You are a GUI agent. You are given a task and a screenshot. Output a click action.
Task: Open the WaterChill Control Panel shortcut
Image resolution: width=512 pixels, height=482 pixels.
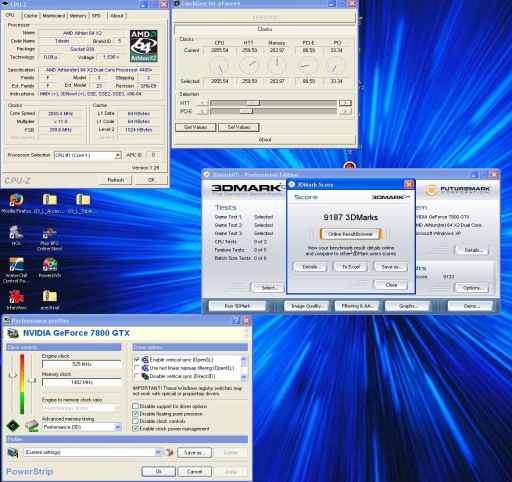16,264
